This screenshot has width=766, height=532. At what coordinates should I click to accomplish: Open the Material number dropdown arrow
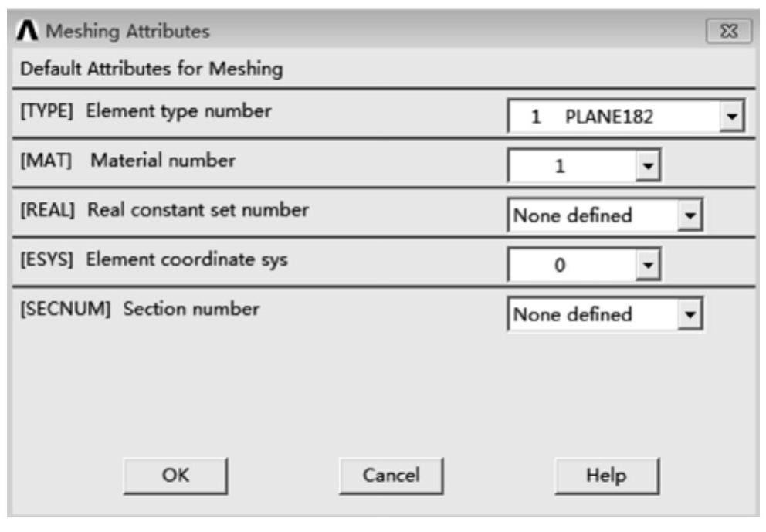click(x=649, y=167)
